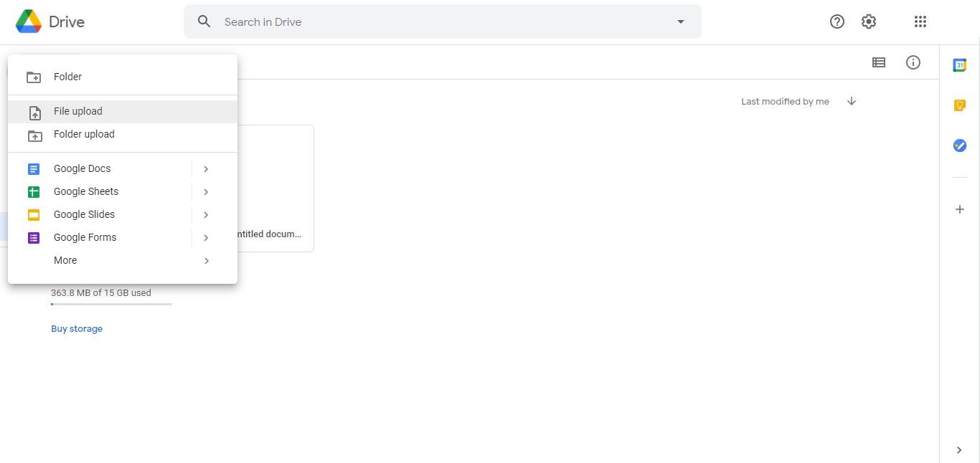Click the new folder icon

pos(34,77)
